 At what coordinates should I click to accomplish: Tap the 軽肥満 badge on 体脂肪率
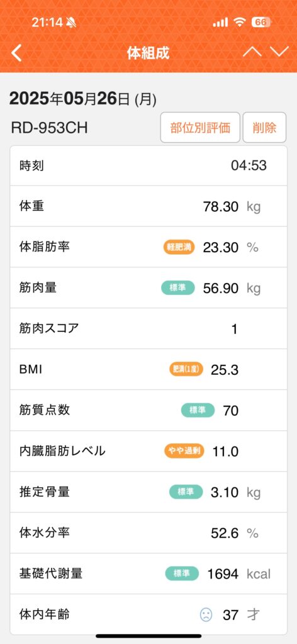point(179,247)
